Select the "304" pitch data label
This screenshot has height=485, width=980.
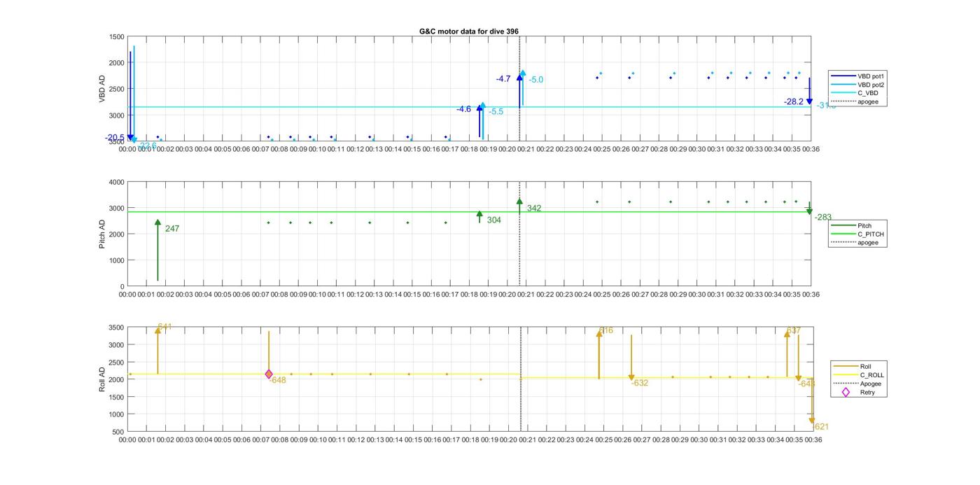(494, 220)
